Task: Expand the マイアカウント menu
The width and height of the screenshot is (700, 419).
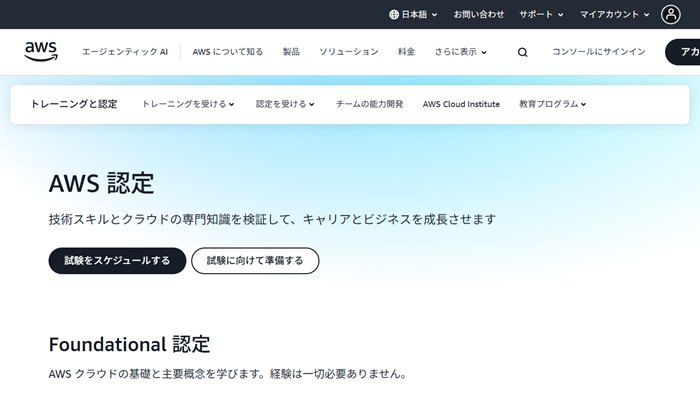Action: [x=614, y=15]
